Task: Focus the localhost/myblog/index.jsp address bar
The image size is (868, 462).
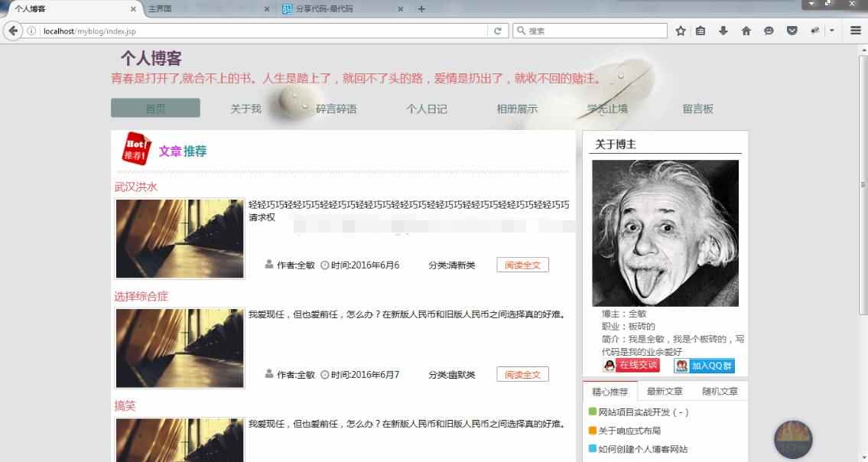Action: tap(263, 31)
